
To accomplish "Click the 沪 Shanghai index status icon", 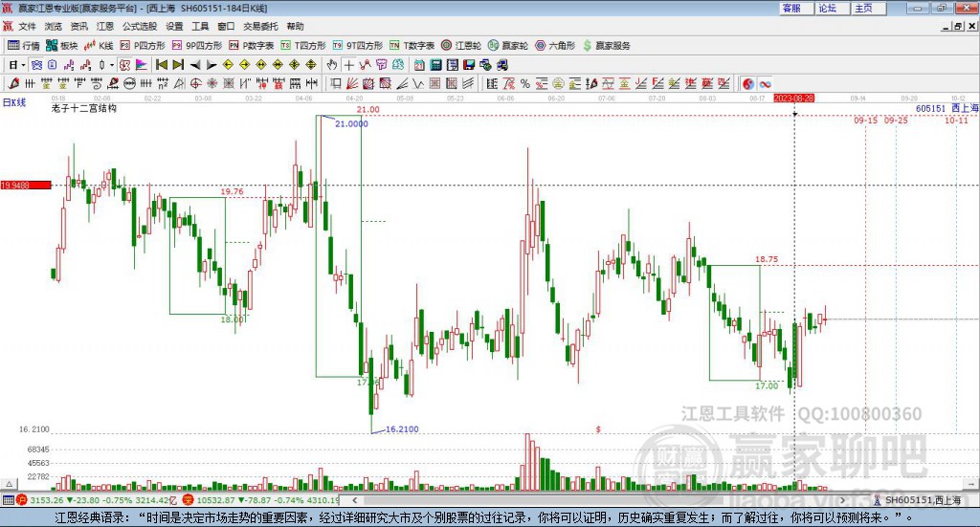I will [22, 499].
